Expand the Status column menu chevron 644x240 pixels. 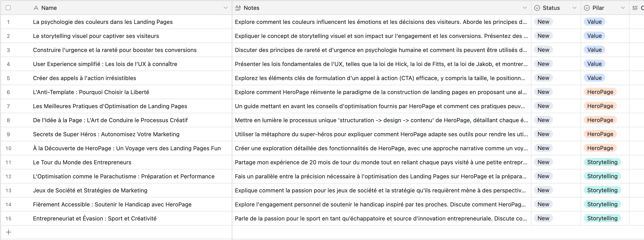tap(574, 8)
